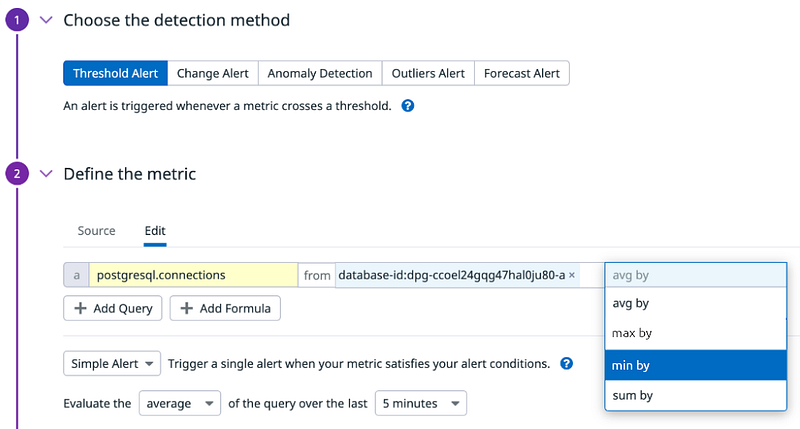Switch to Outliers Alert method

(428, 73)
